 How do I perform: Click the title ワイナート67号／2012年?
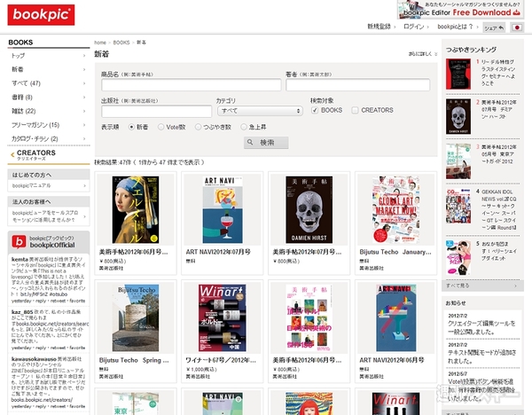tap(221, 360)
